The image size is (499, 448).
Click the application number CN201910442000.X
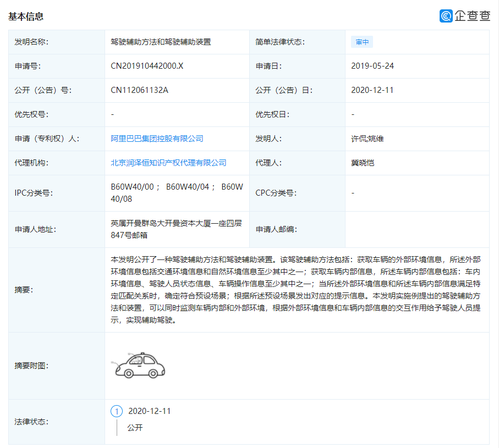tap(146, 66)
